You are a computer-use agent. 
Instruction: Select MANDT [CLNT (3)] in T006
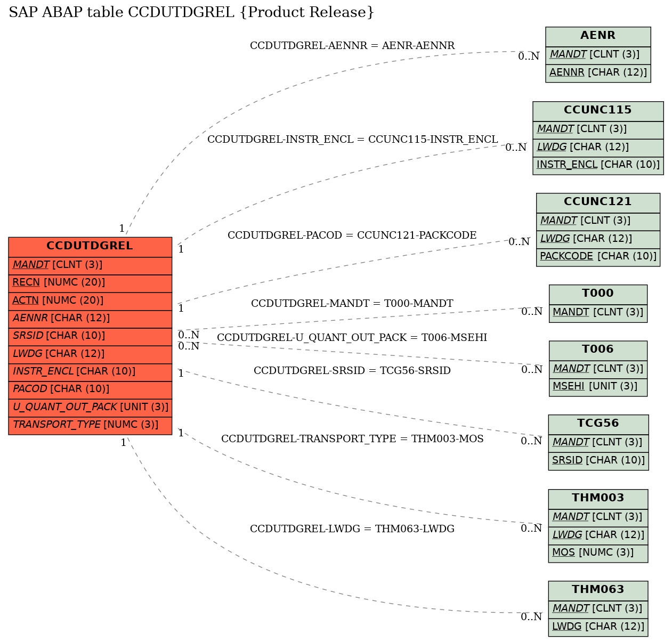[x=598, y=369]
